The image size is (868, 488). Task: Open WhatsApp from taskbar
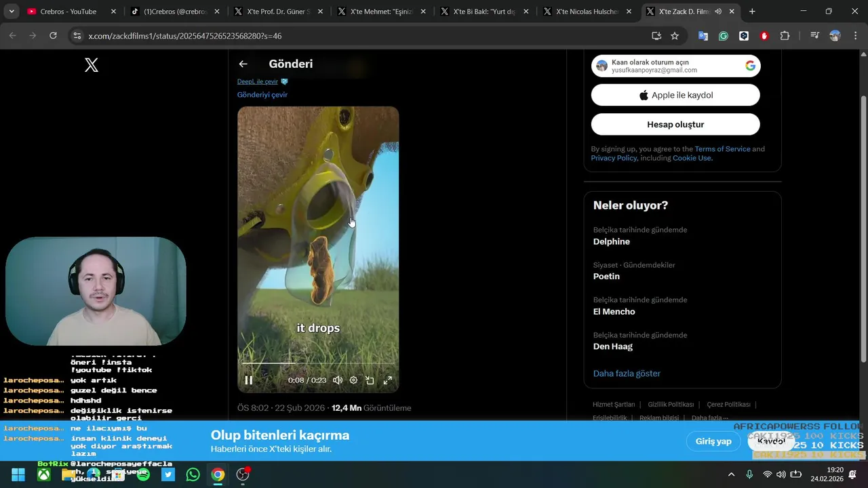click(x=193, y=474)
